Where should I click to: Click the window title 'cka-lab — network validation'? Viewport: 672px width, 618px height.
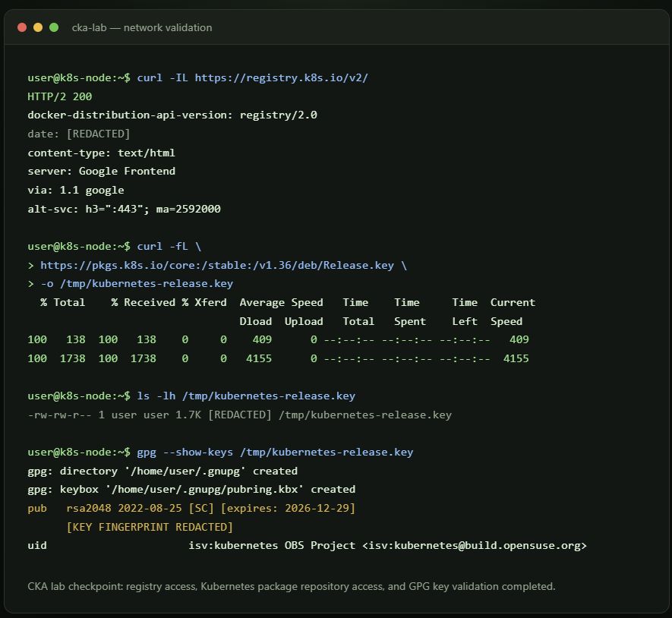click(x=142, y=28)
